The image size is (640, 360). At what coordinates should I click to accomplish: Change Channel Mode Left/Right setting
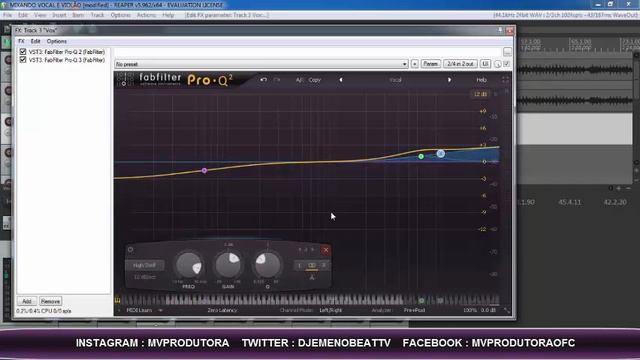[331, 310]
